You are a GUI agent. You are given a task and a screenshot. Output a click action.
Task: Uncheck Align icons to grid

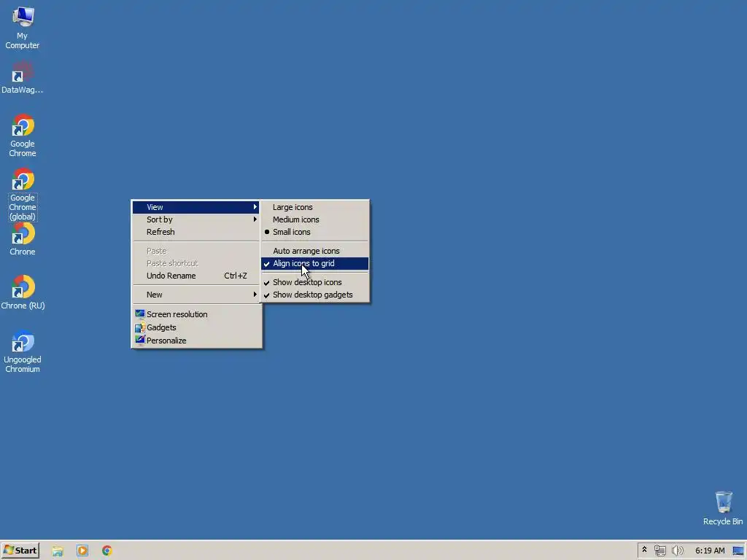[315, 263]
